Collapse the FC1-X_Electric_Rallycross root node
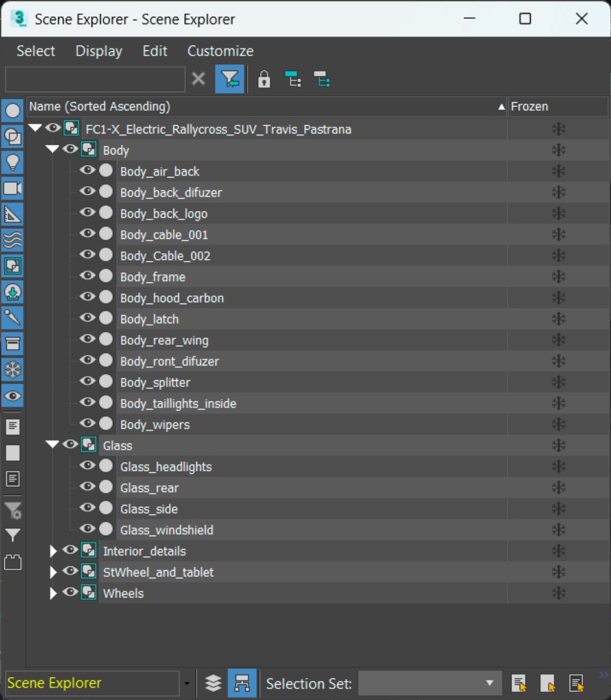 pyautogui.click(x=35, y=128)
